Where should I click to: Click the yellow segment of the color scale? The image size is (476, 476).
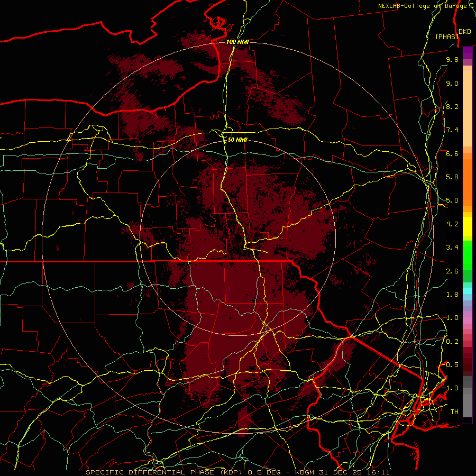[x=467, y=226]
